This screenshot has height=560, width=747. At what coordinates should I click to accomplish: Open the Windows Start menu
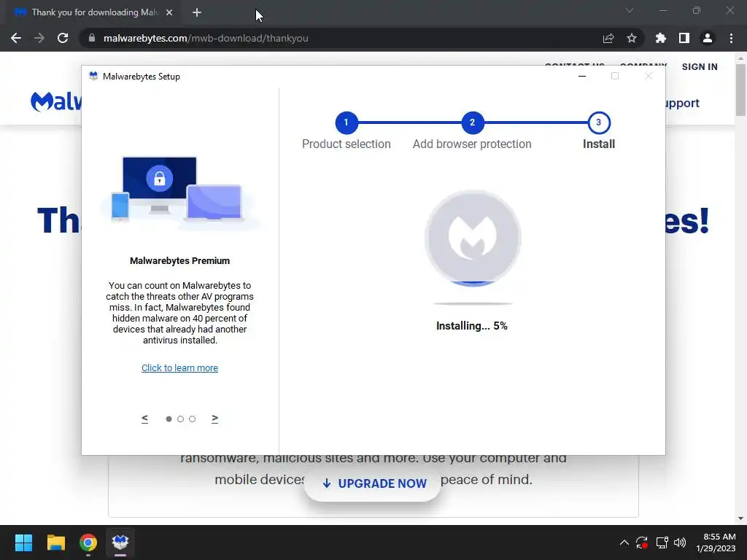[x=23, y=542]
